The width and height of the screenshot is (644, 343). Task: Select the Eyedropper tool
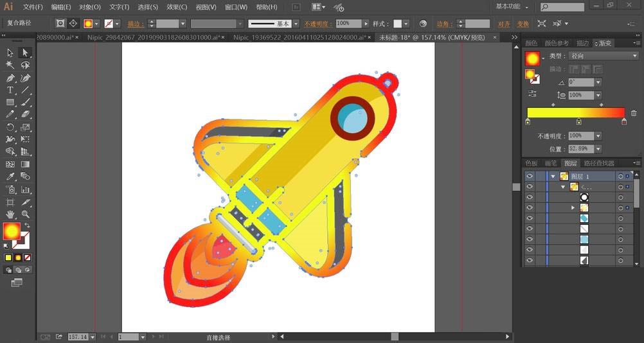tap(10, 177)
